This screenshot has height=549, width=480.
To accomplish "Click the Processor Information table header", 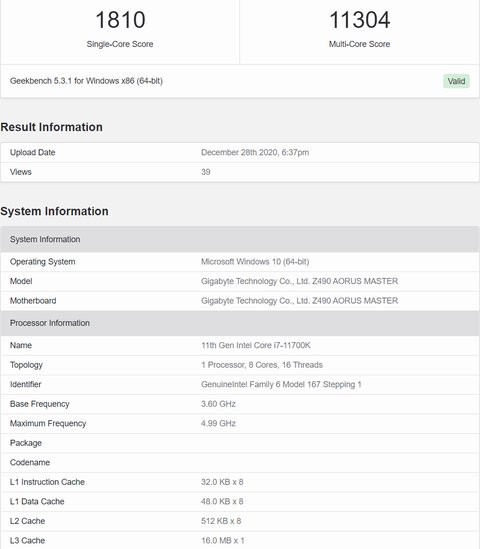I will coord(240,323).
